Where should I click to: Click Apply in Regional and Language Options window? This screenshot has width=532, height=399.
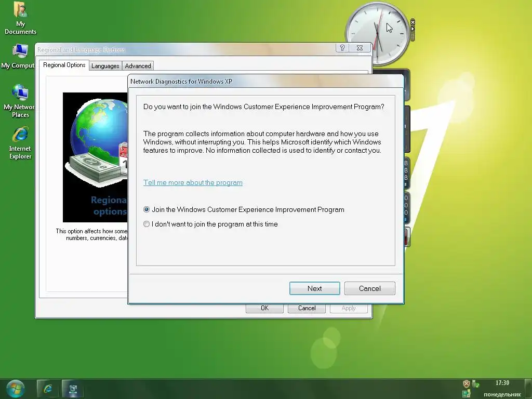[349, 309]
